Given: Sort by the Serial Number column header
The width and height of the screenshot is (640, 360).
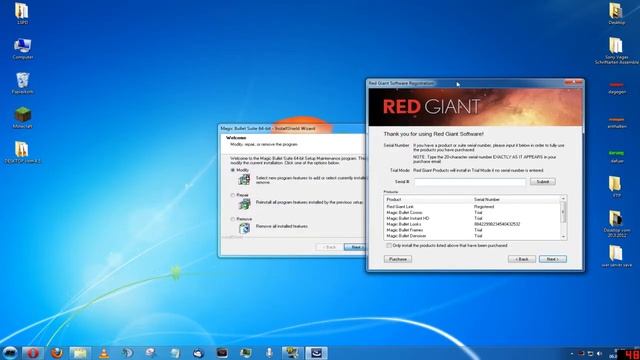Looking at the screenshot, I should (x=516, y=200).
